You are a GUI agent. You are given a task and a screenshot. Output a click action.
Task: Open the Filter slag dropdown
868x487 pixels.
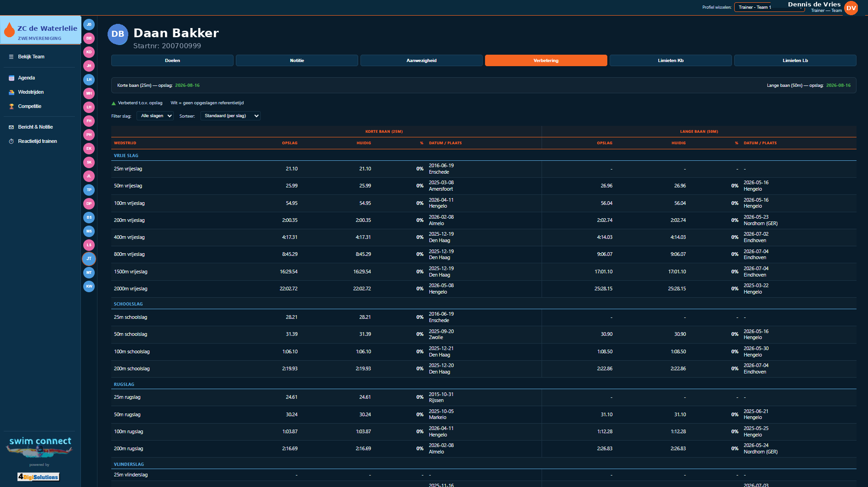click(x=155, y=116)
